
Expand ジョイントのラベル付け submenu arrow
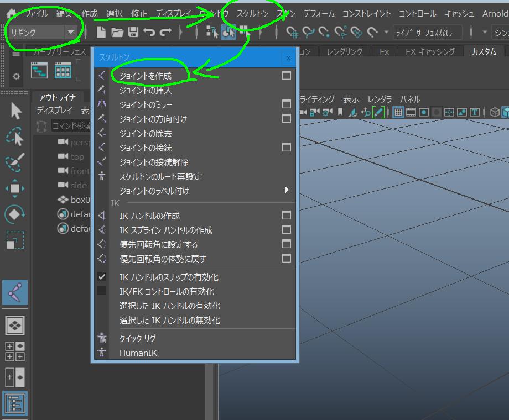tap(287, 190)
